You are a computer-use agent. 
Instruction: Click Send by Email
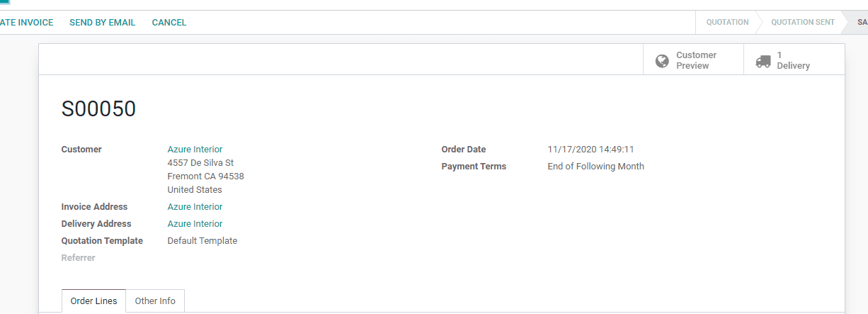pyautogui.click(x=103, y=23)
